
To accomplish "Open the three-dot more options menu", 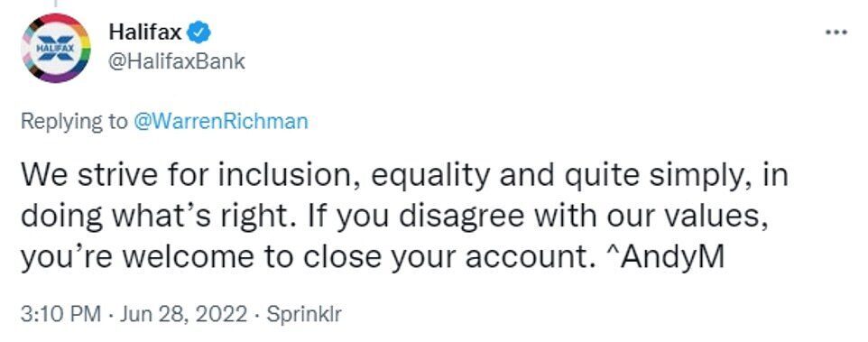I will pyautogui.click(x=836, y=32).
